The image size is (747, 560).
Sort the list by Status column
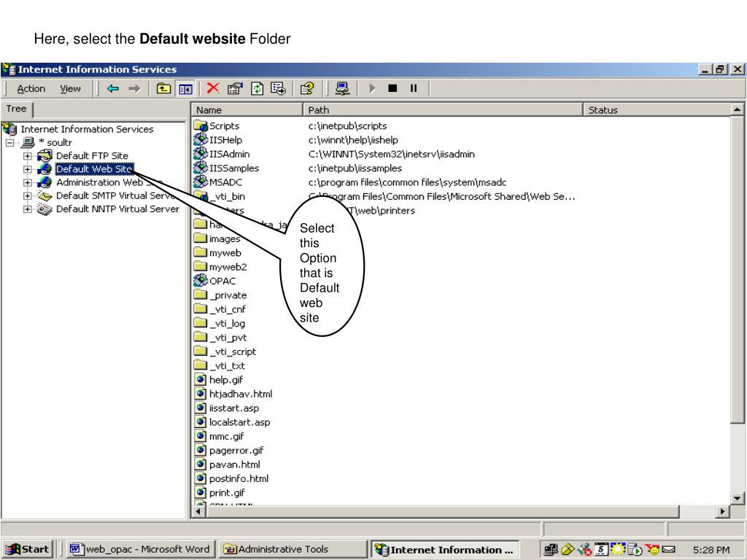click(657, 110)
